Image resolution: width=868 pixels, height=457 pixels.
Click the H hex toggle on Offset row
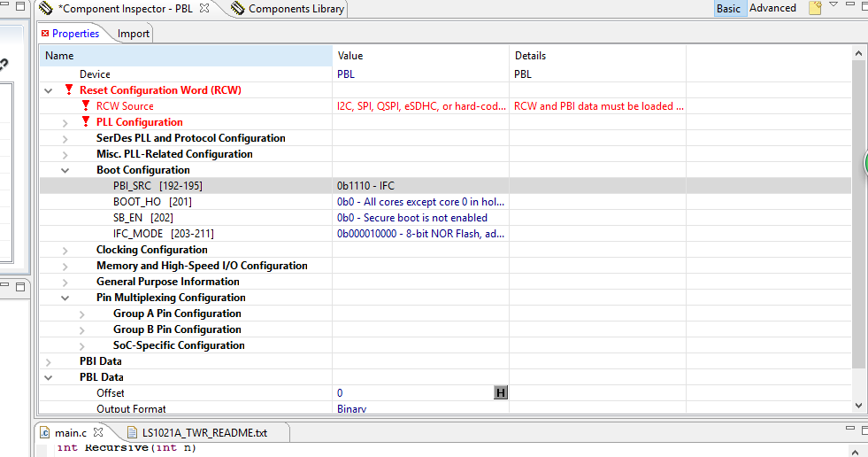pos(501,392)
